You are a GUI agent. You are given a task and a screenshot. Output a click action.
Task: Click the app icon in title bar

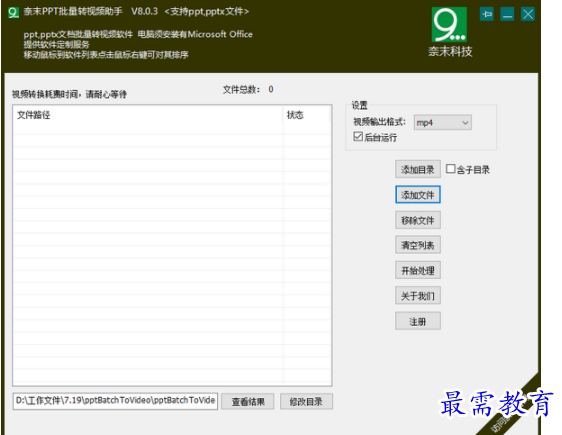click(13, 12)
